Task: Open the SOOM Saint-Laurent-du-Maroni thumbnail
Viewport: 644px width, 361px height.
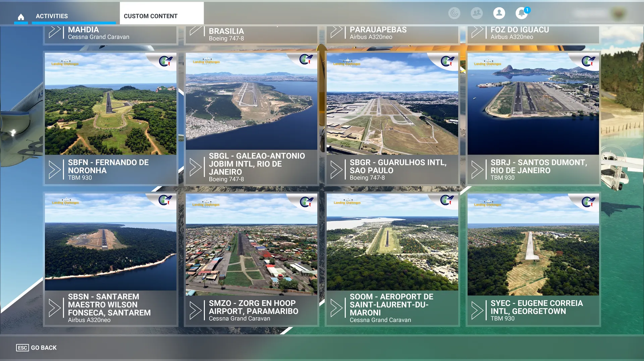Action: coord(392,242)
